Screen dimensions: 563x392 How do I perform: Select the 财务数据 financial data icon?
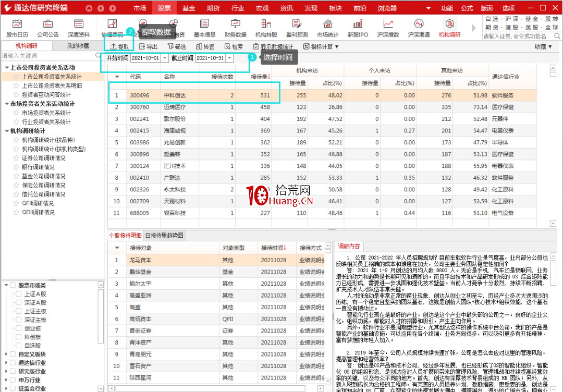click(x=235, y=27)
